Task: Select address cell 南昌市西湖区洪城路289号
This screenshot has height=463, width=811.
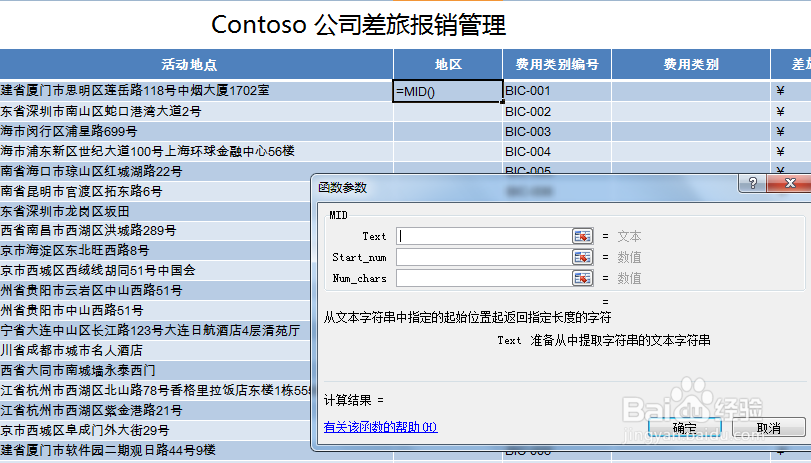Action: click(x=155, y=231)
